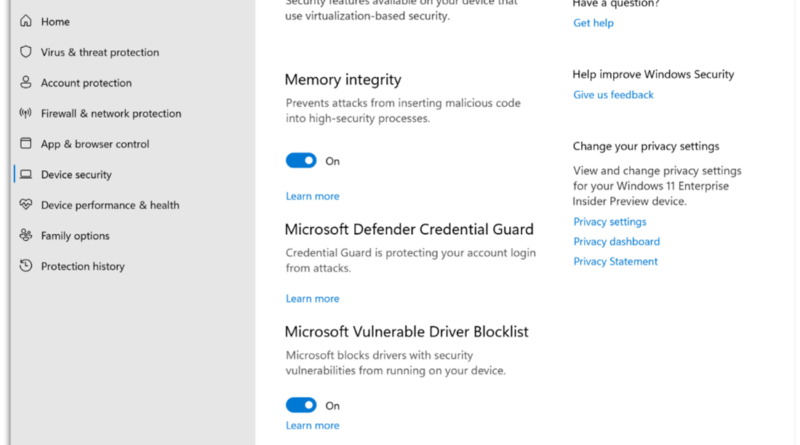Click the Device performance heart icon
800x445 pixels.
(26, 205)
